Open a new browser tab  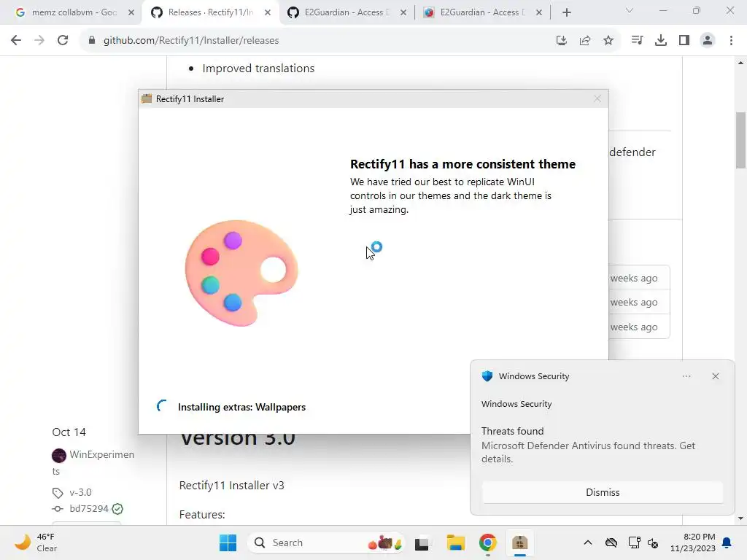tap(566, 13)
